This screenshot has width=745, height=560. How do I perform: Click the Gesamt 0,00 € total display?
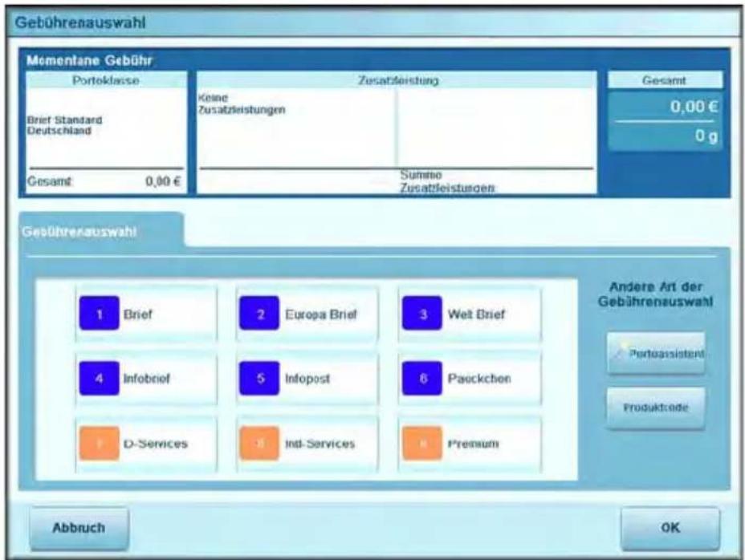tap(666, 107)
